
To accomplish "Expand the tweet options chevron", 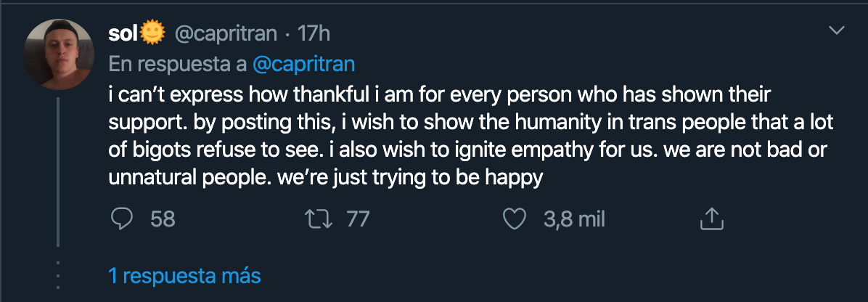I will pos(837,30).
